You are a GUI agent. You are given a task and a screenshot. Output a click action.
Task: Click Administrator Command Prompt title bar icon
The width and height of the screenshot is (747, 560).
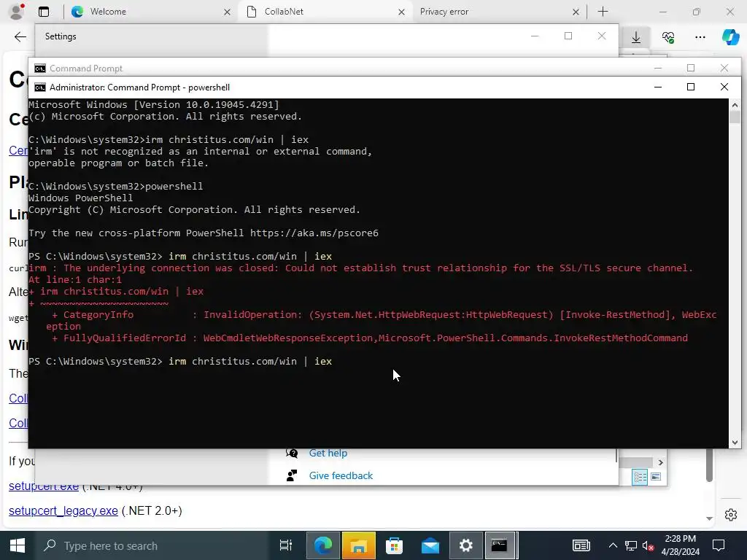click(40, 87)
